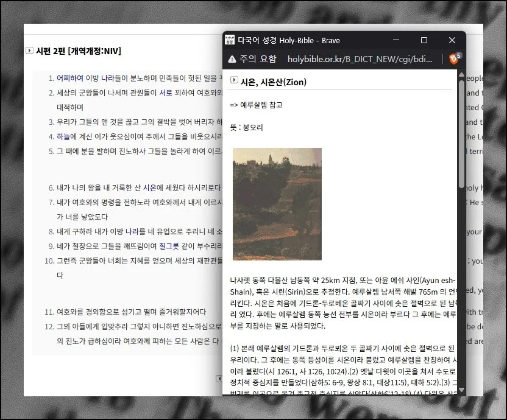507x420 pixels.
Task: Click the 하늘 link in verse 4
Action: (63, 137)
